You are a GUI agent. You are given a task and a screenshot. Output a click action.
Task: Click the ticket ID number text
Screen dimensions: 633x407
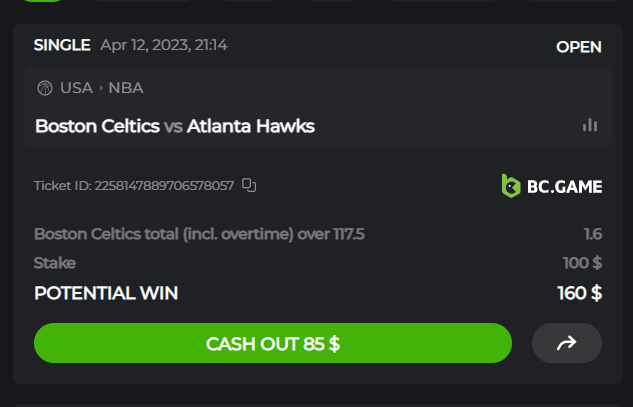(164, 186)
